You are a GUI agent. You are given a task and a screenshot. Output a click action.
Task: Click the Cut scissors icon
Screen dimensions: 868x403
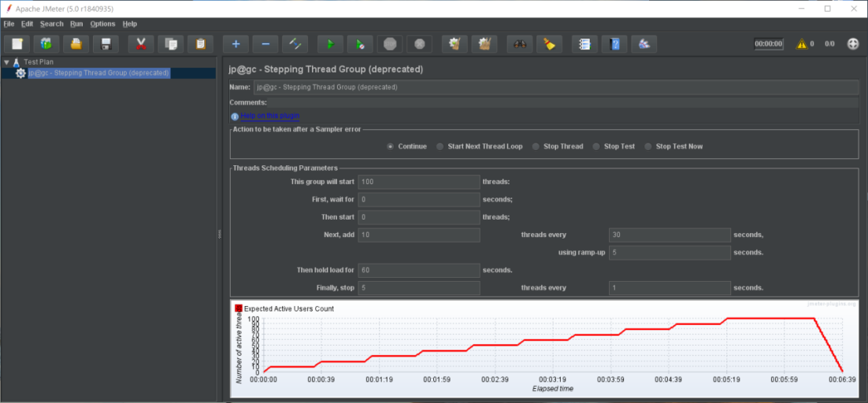pos(141,43)
